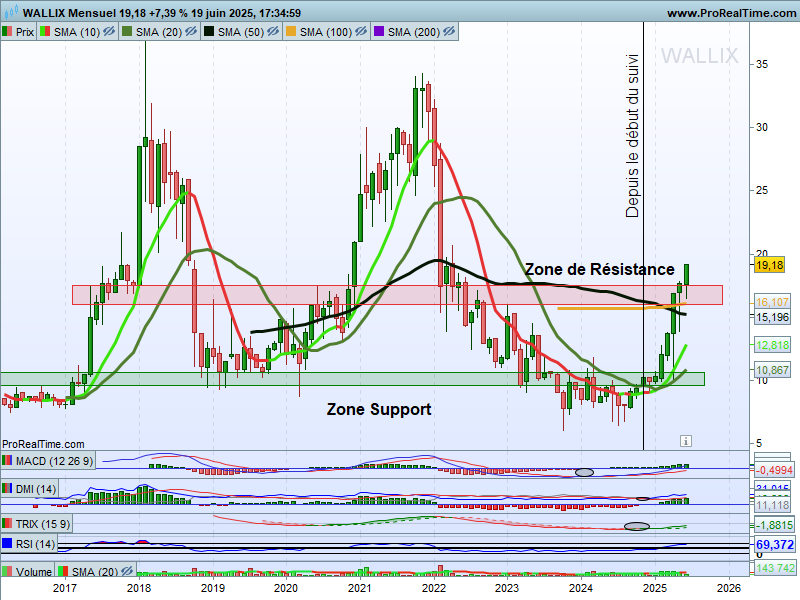Screen dimensions: 800x600
Task: Click the RSI value label 69,372
Action: click(774, 544)
